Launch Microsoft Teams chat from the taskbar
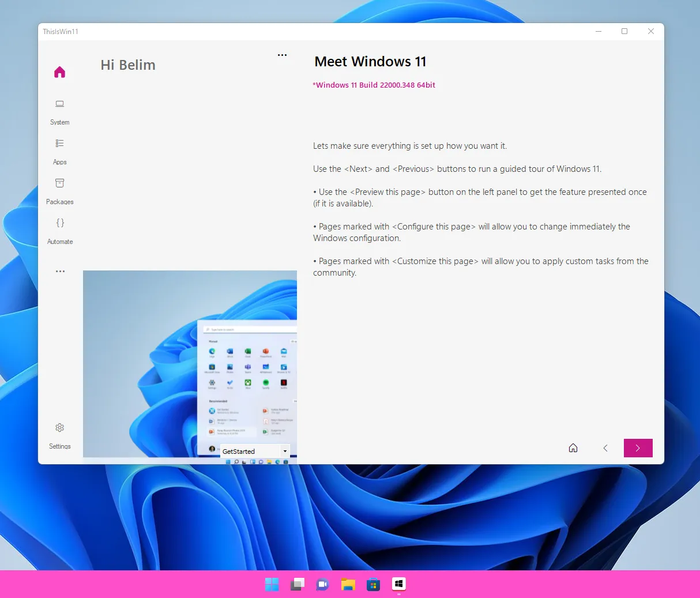Image resolution: width=700 pixels, height=598 pixels. click(x=322, y=584)
